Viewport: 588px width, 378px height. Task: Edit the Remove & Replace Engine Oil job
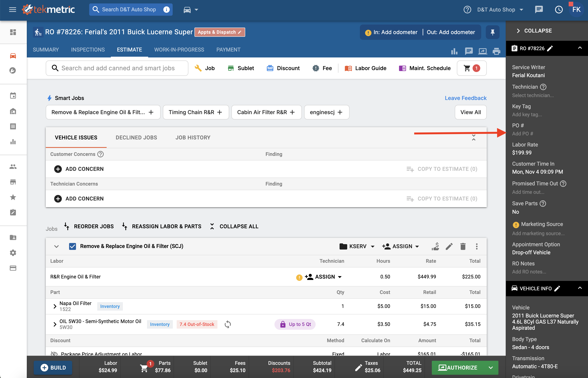pos(449,246)
